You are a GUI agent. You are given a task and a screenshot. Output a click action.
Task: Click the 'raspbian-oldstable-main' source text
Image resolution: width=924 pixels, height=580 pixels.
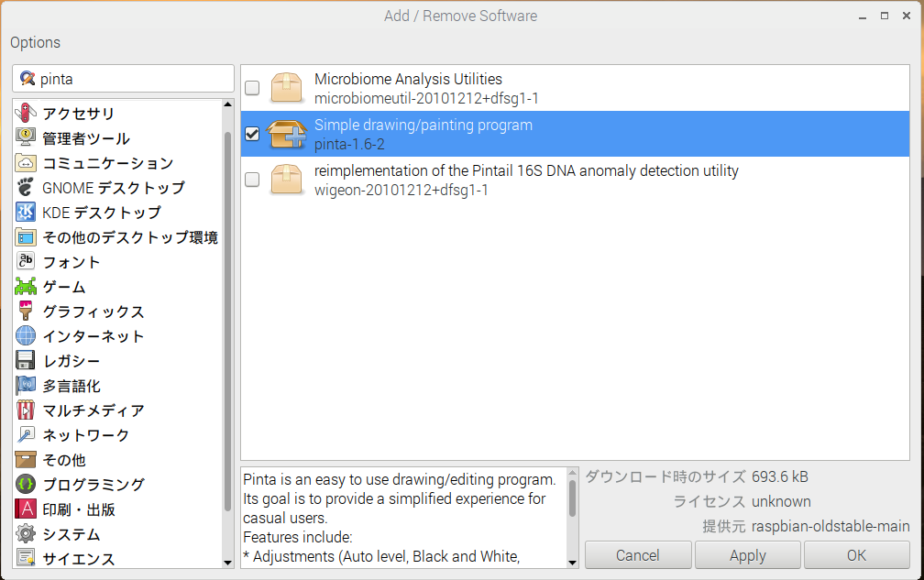pos(830,527)
